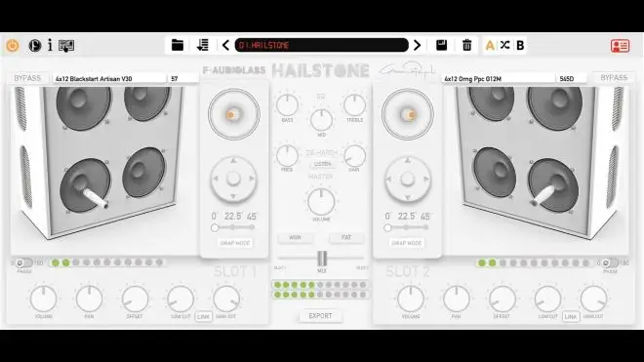This screenshot has height=362, width=644.
Task: Click the EQ Mid knob
Action: click(322, 120)
